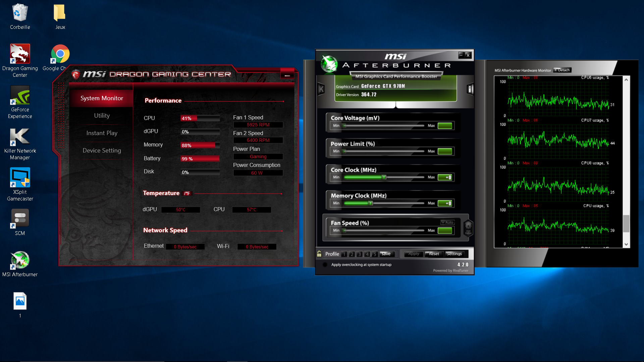Click the Reset button in Afterburner
The image size is (644, 362).
coord(434,254)
